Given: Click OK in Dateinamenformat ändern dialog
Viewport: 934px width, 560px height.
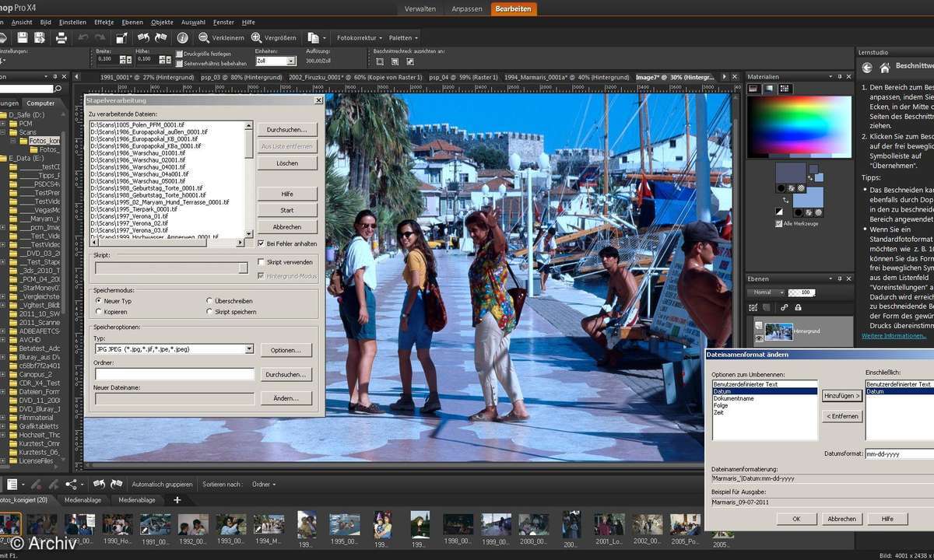Looking at the screenshot, I should click(x=797, y=518).
